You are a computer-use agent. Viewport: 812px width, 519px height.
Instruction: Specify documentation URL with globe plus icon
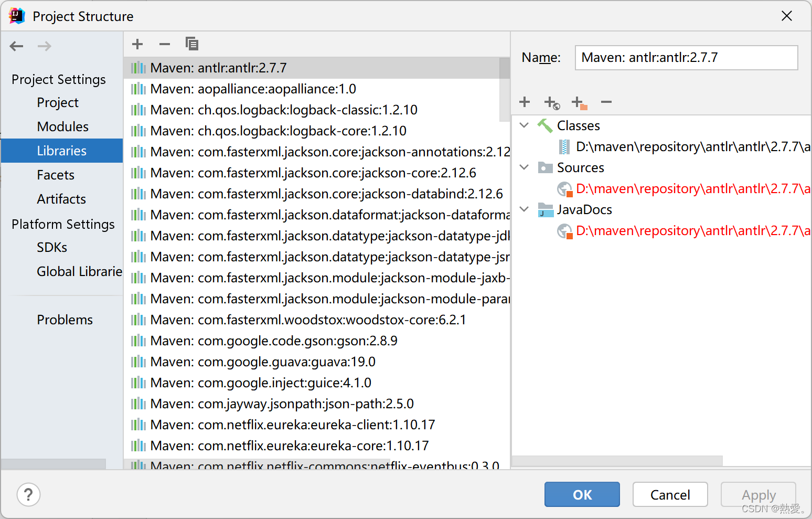[552, 102]
